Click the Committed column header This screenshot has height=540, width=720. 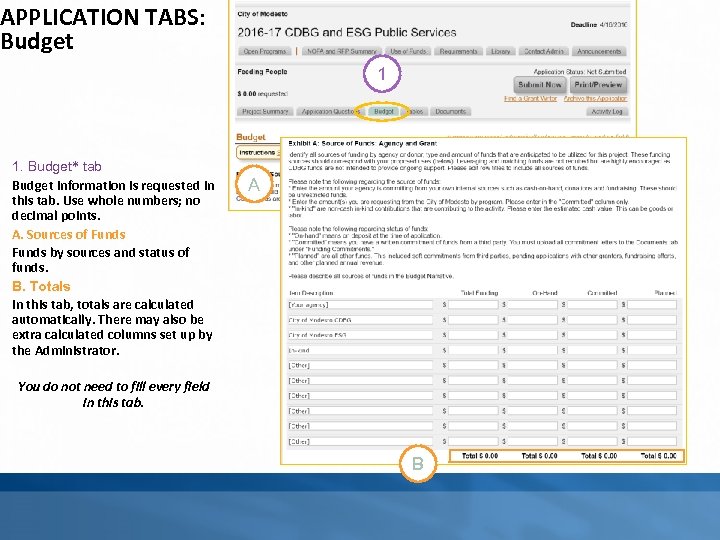pos(602,293)
